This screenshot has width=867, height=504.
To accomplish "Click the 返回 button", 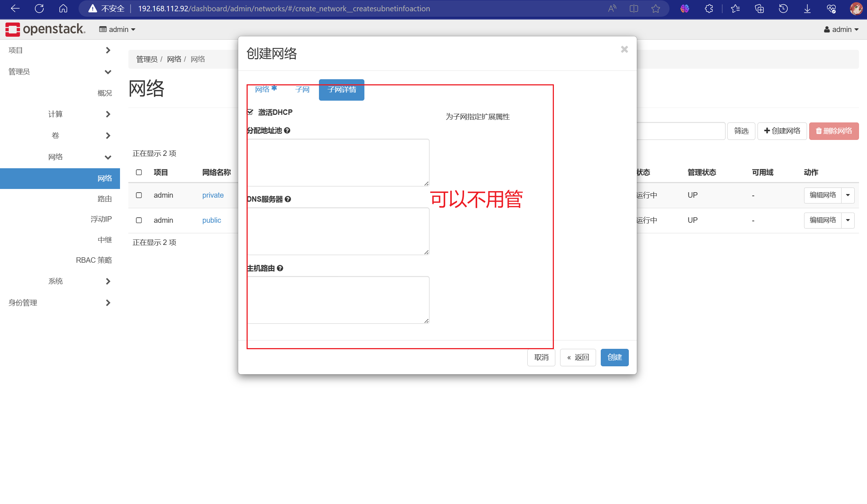I will click(578, 357).
